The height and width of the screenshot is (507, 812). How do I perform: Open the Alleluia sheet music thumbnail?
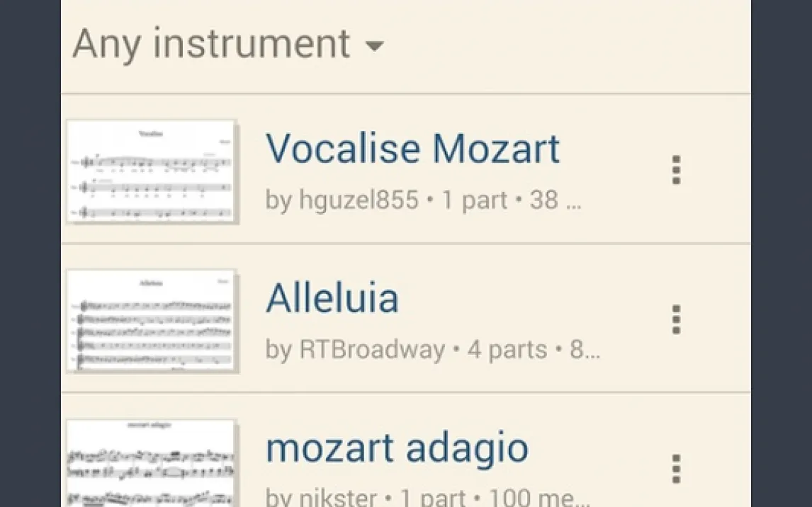pyautogui.click(x=152, y=321)
